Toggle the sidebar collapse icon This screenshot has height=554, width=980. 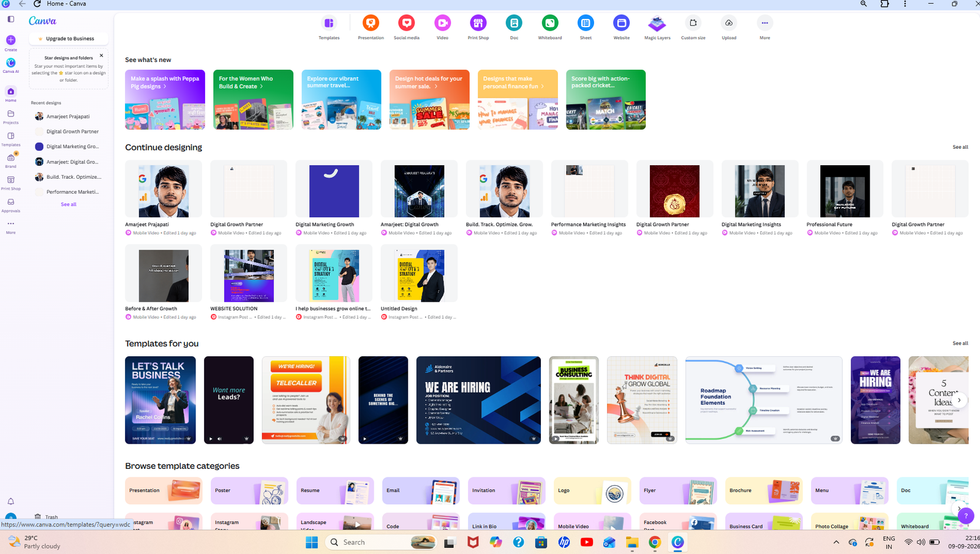click(x=11, y=19)
